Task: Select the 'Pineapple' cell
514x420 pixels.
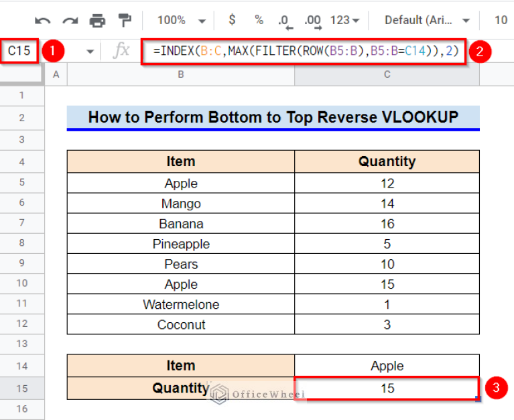Action: pos(181,244)
